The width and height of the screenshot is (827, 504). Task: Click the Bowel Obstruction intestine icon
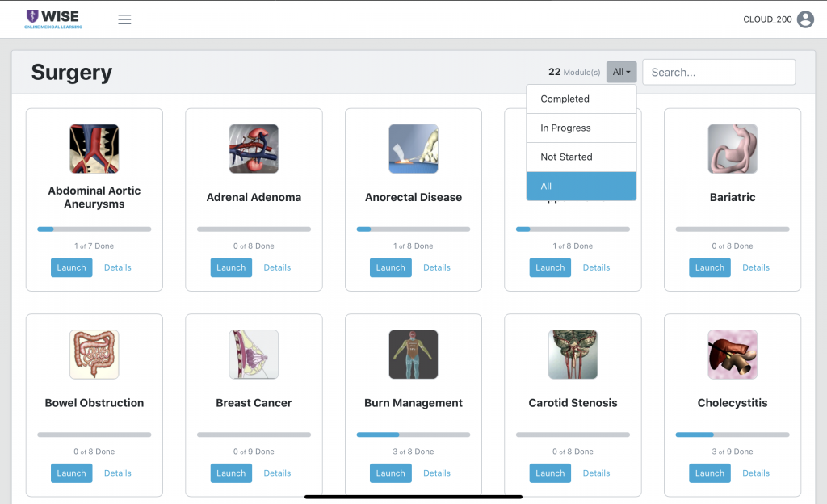pyautogui.click(x=94, y=355)
